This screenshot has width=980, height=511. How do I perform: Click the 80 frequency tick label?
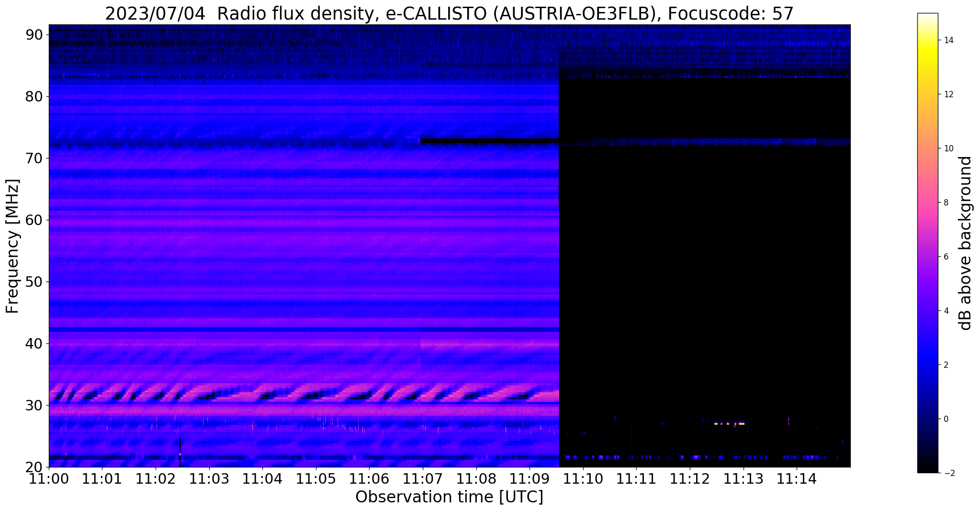[x=35, y=96]
